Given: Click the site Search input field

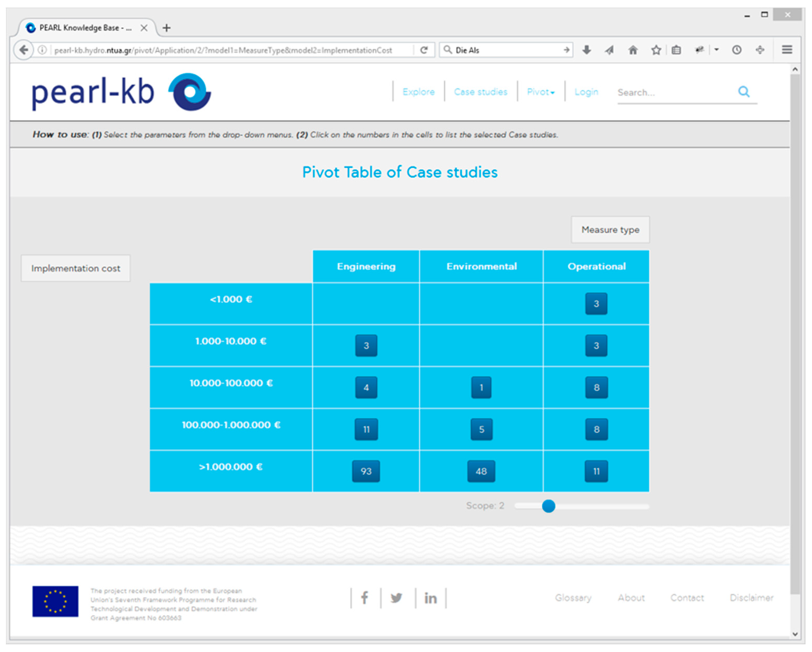Looking at the screenshot, I should (x=674, y=93).
